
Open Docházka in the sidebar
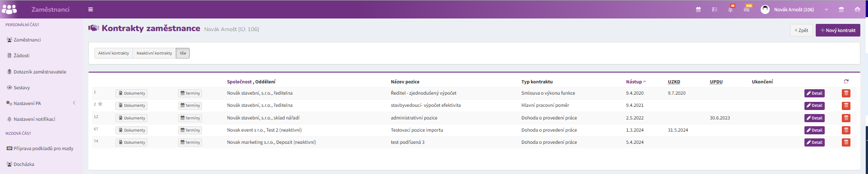pyautogui.click(x=24, y=164)
